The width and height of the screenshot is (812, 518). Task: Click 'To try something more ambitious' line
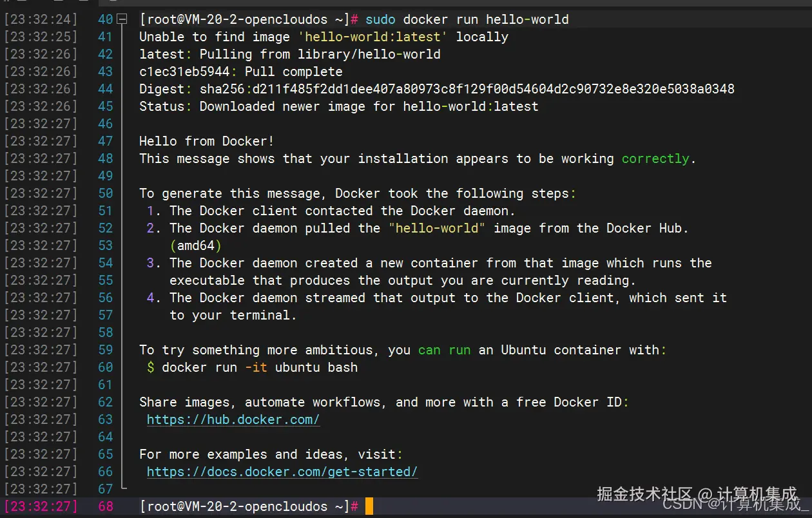click(403, 350)
